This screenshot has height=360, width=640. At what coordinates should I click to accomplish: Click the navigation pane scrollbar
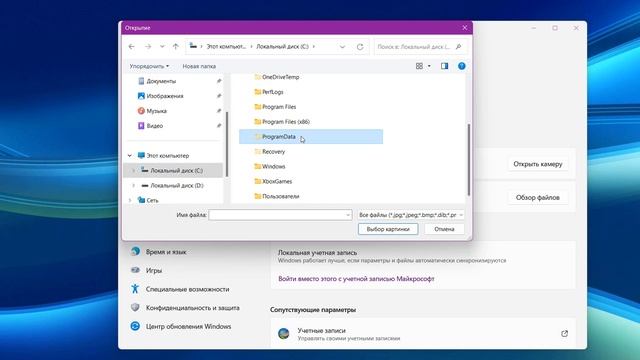tap(227, 144)
